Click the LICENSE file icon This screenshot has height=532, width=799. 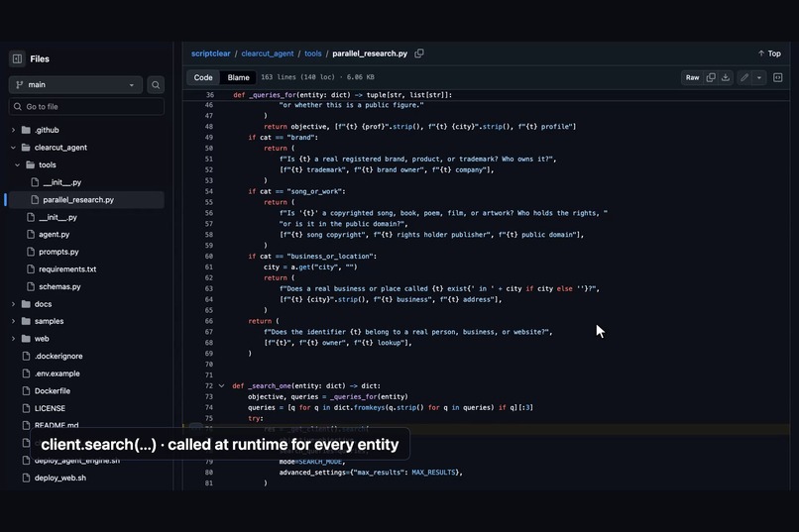click(x=26, y=408)
